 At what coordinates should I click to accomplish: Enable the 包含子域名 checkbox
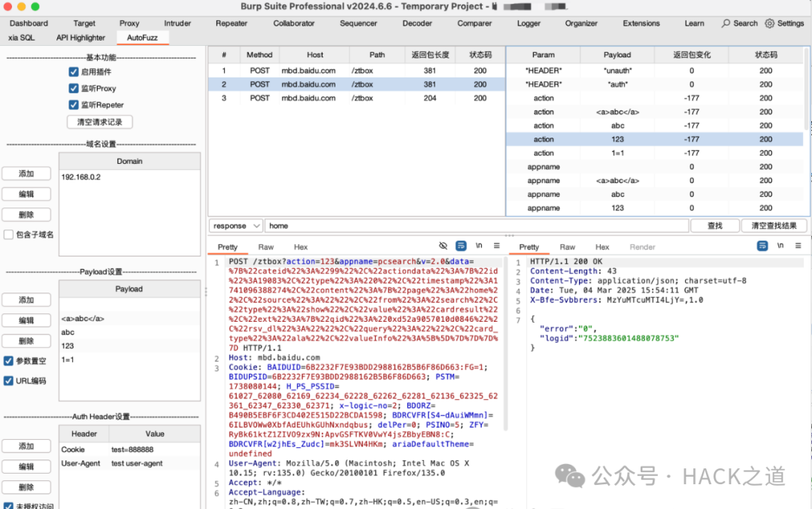coord(8,235)
